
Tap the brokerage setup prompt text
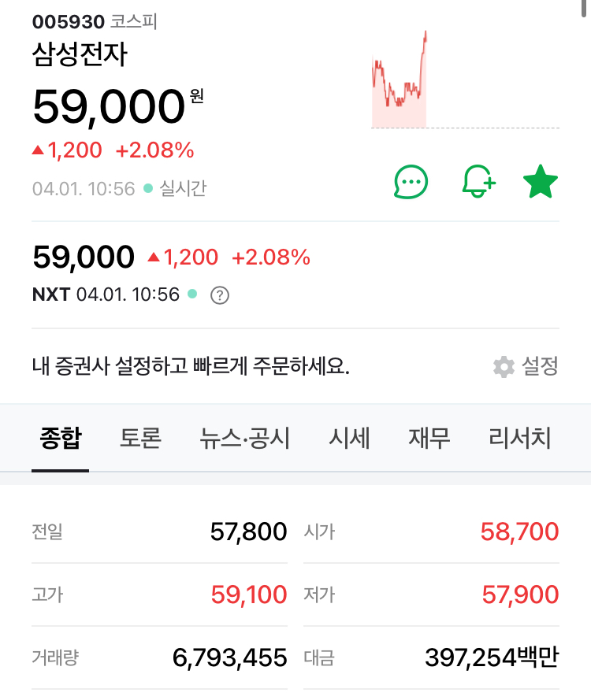pyautogui.click(x=191, y=366)
